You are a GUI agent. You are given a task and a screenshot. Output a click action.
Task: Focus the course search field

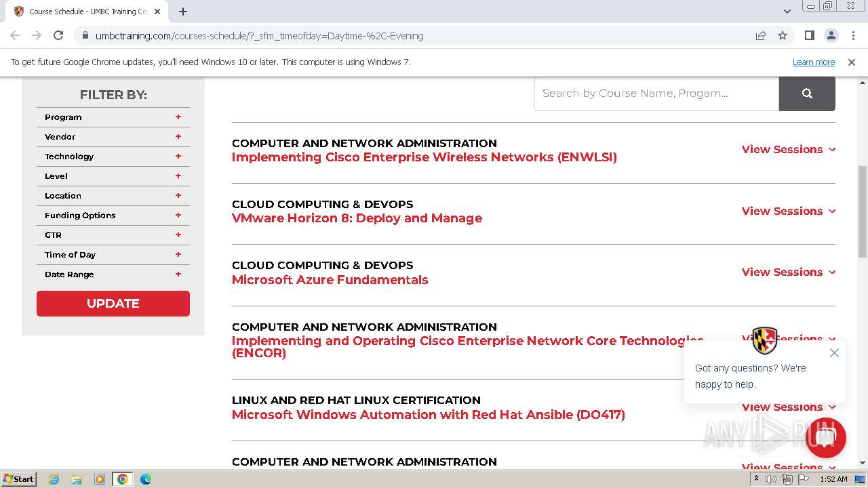click(656, 94)
